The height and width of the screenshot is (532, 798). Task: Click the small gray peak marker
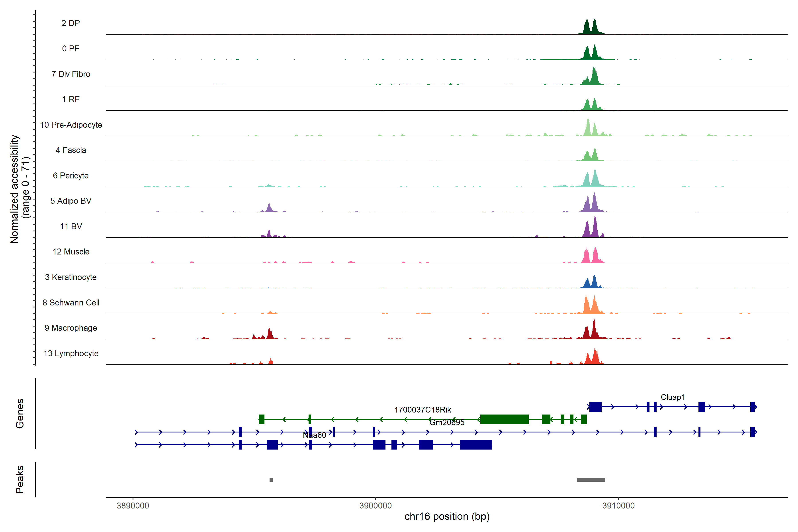pyautogui.click(x=271, y=480)
